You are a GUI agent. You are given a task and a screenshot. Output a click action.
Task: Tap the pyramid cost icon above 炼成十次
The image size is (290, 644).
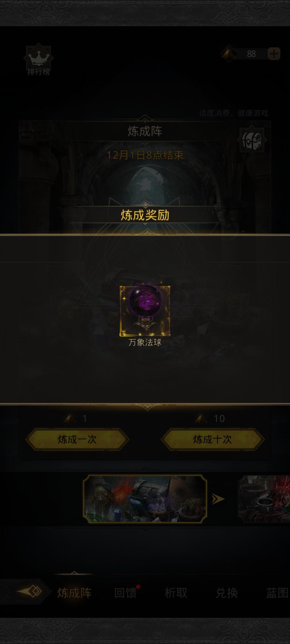(x=201, y=418)
